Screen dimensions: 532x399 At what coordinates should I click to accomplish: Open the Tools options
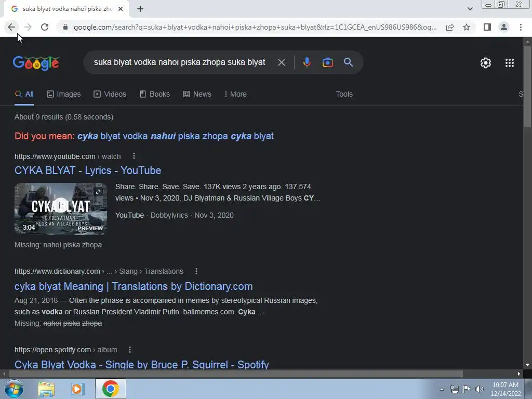(344, 95)
